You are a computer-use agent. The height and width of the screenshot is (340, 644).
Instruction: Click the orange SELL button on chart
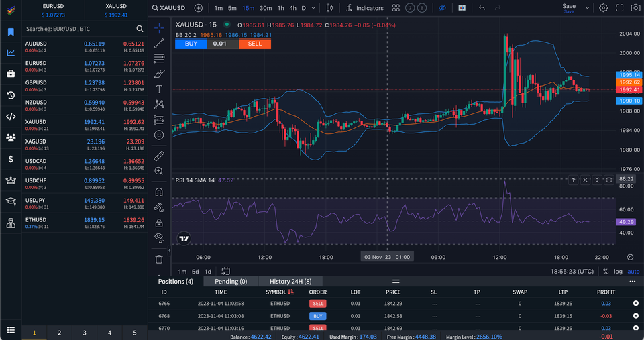(x=255, y=44)
